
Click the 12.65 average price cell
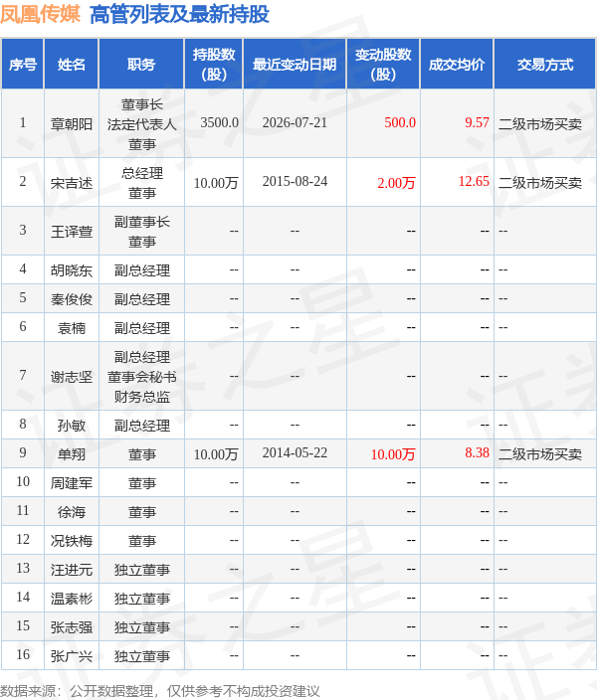[474, 181]
